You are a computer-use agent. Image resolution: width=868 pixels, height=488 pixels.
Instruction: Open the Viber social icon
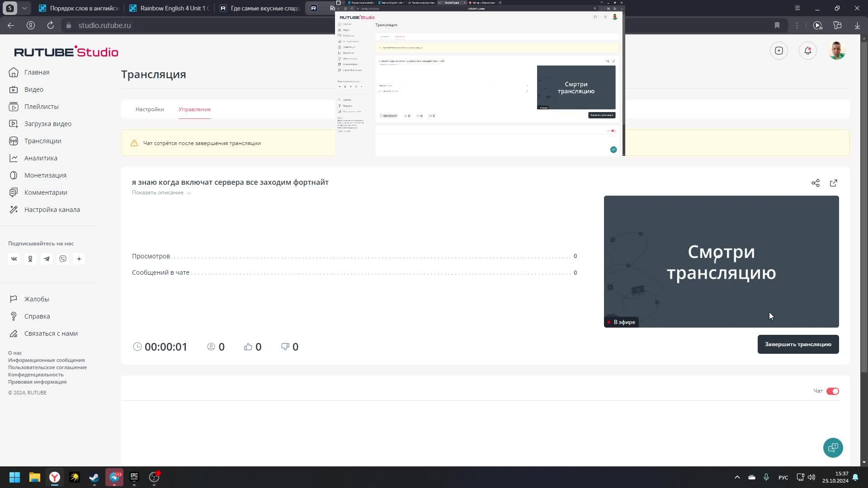tap(63, 259)
